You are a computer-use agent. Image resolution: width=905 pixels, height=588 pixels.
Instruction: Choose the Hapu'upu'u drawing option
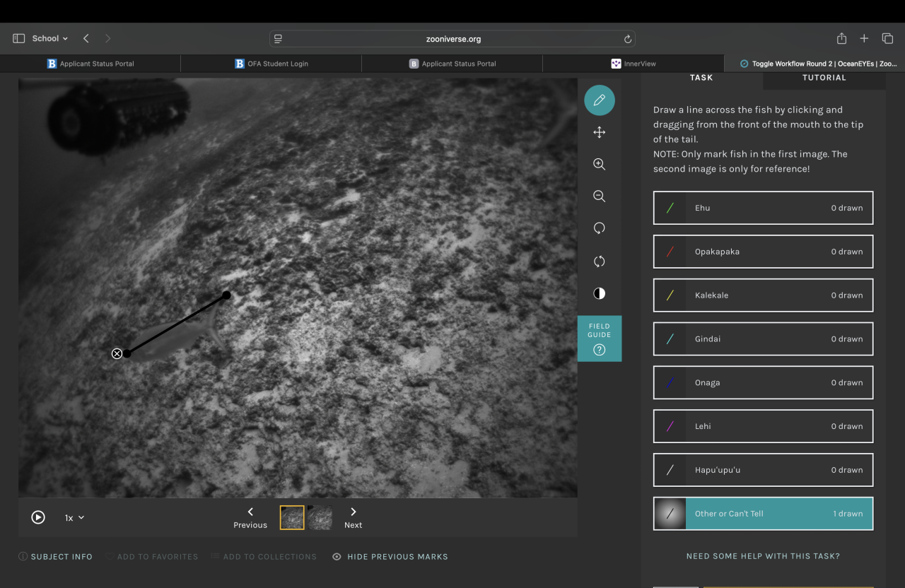click(x=763, y=470)
